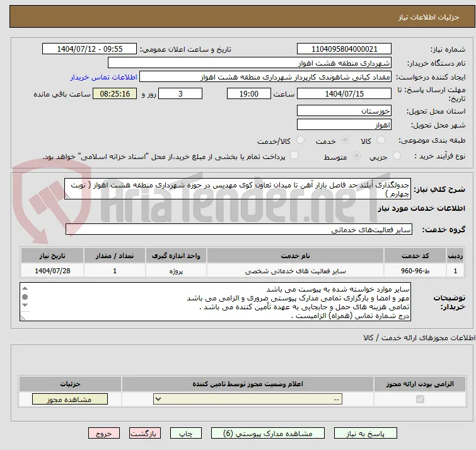476x450 pixels.
Task: Click the گروه خدمت field
Action: click(x=239, y=229)
